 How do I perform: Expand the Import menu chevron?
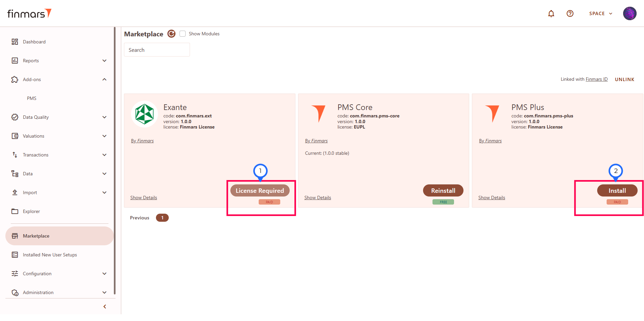pos(104,192)
